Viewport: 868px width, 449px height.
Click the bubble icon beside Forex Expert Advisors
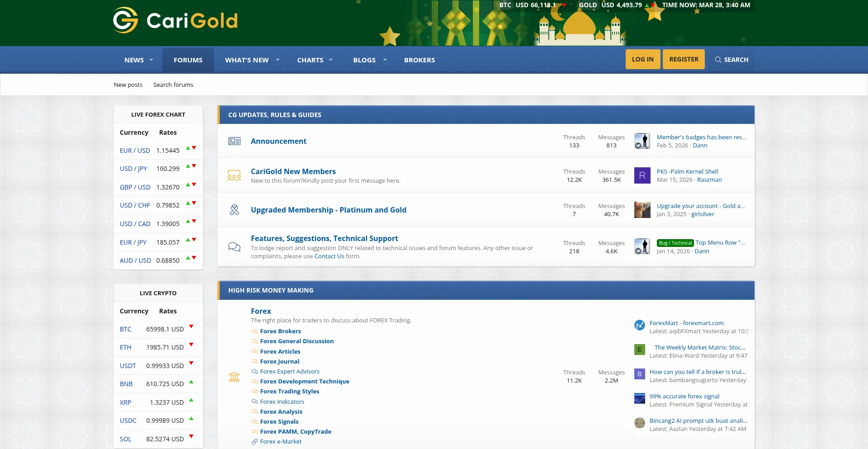255,372
